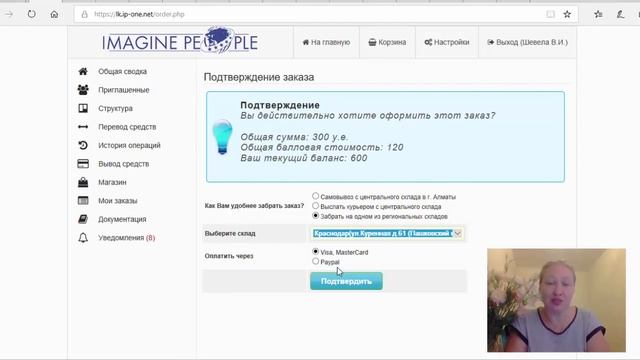Open Приглашенные sidebar link
The width and height of the screenshot is (640, 360).
[124, 90]
